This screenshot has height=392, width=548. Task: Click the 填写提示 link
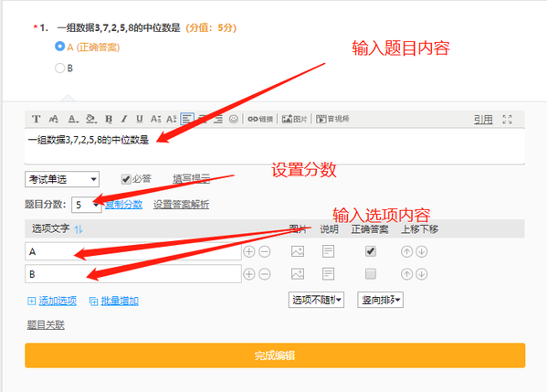pos(191,179)
